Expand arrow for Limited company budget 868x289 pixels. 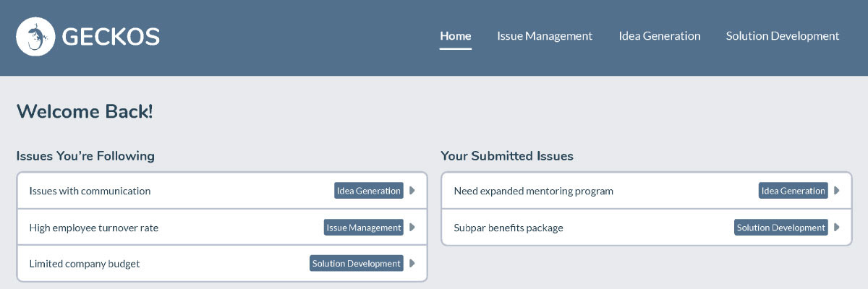click(412, 264)
